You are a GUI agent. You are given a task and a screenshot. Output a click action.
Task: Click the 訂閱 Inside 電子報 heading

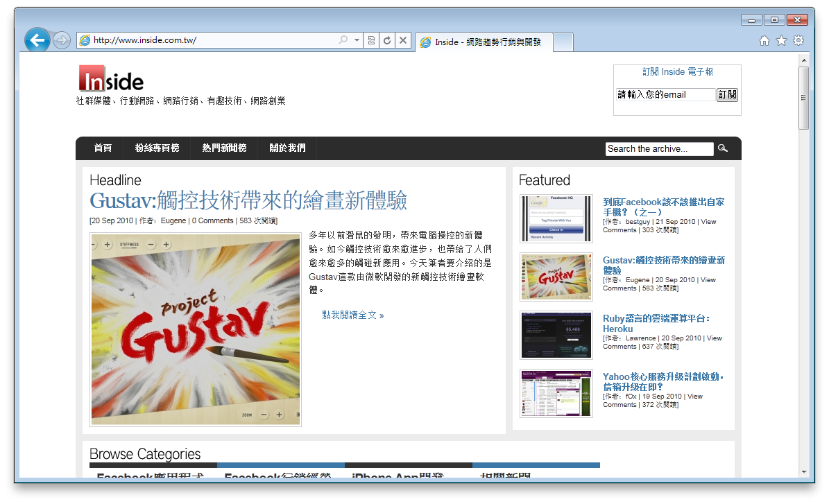[677, 72]
